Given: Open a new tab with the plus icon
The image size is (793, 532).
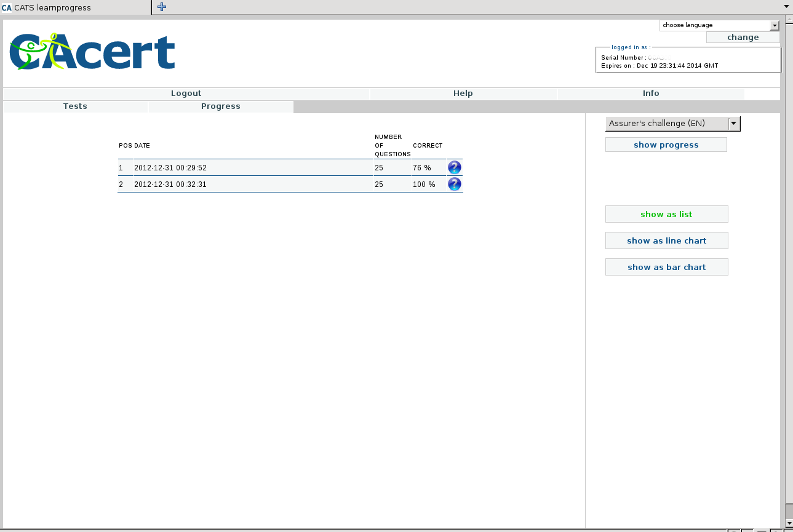Looking at the screenshot, I should click(162, 7).
